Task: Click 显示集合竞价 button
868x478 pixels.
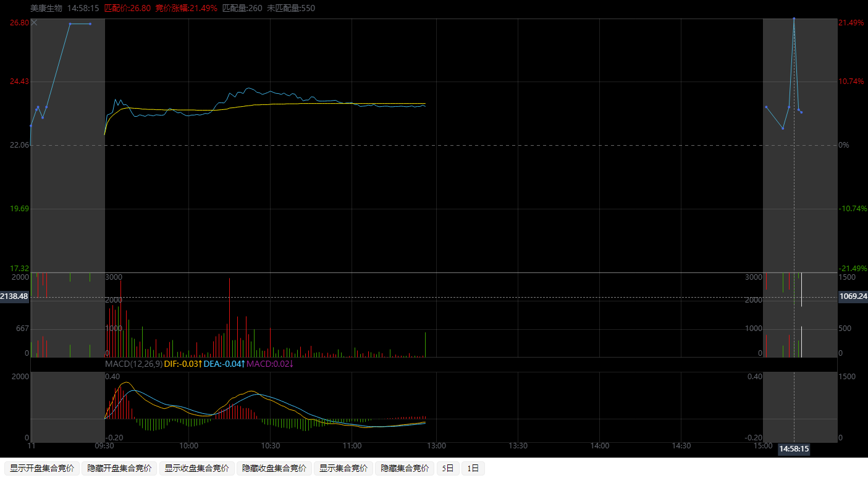Action: [x=343, y=469]
